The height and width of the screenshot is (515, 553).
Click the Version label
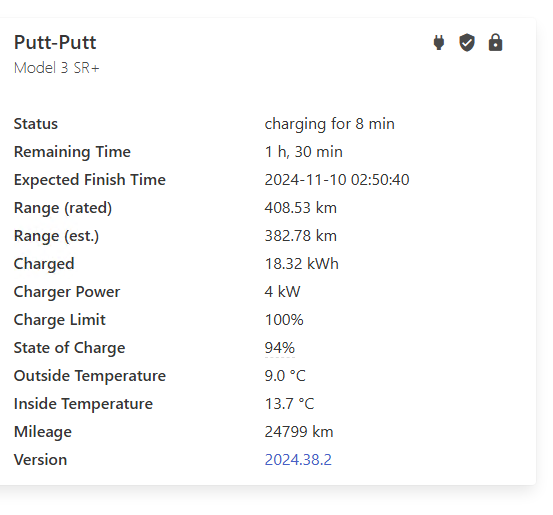pyautogui.click(x=40, y=460)
